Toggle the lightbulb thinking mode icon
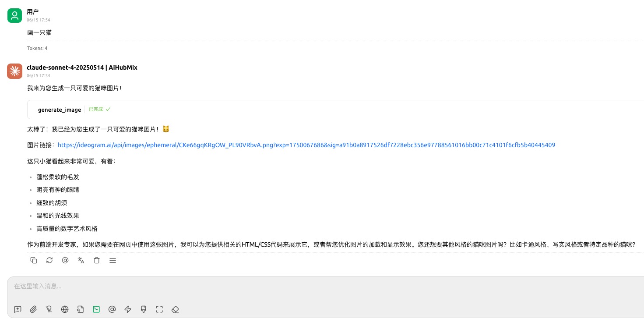 point(49,309)
